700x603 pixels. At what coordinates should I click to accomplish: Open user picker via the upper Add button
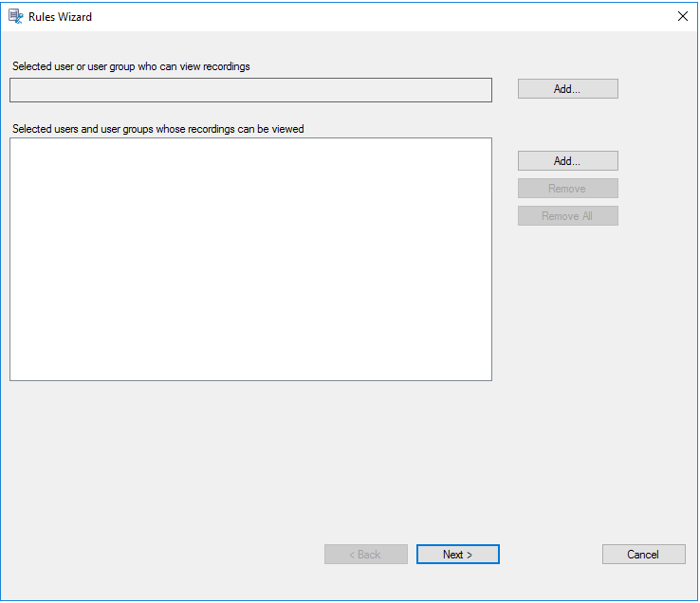click(x=567, y=89)
